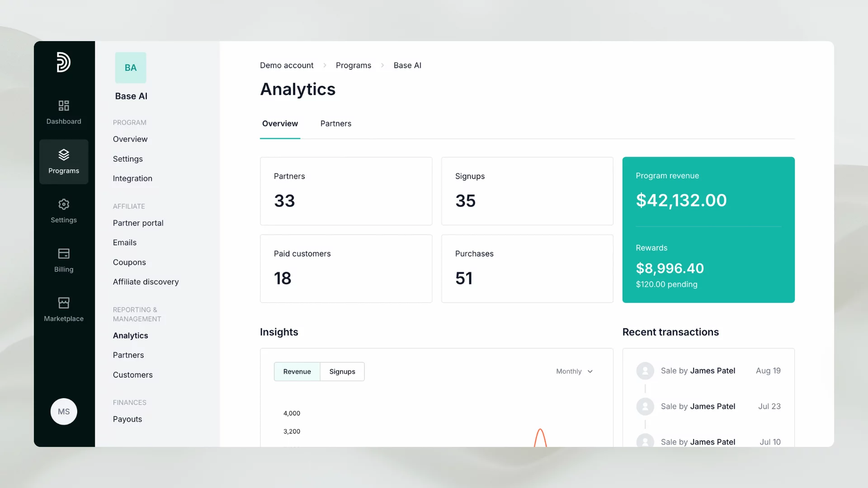The width and height of the screenshot is (868, 488).
Task: Open the Customers page
Action: [133, 375]
